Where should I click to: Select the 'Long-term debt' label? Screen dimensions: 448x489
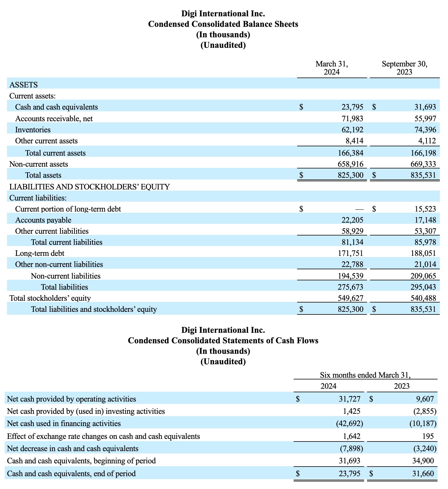40,253
